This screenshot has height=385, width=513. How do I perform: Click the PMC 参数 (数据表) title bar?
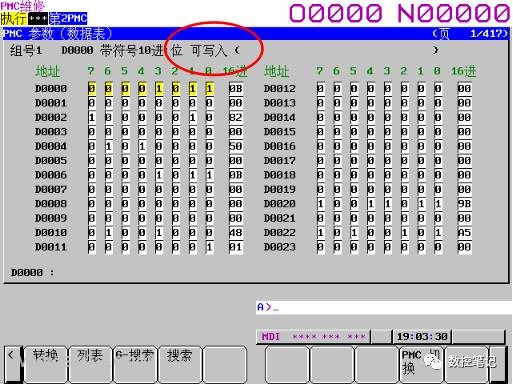256,34
